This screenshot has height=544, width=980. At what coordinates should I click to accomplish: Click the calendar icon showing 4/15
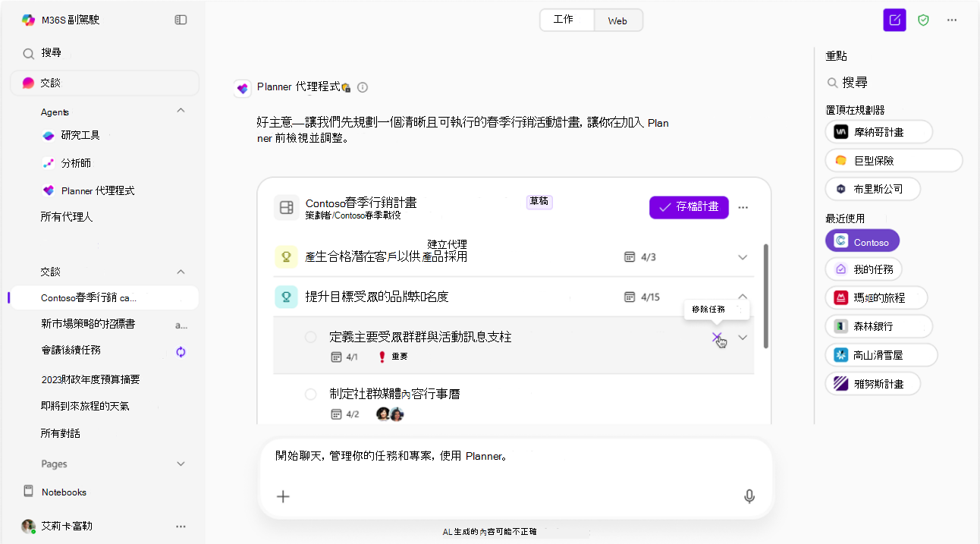629,297
